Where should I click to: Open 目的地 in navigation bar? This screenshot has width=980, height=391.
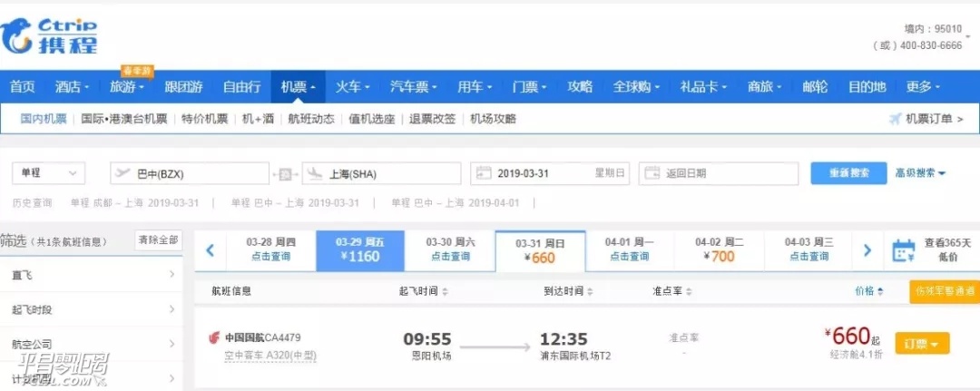tap(867, 87)
